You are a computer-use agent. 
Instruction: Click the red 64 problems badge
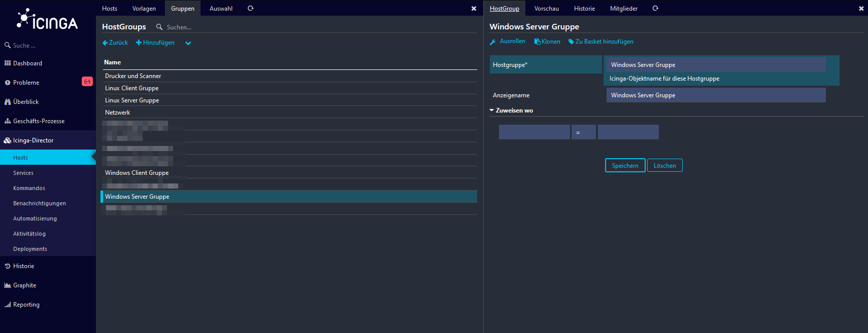(x=87, y=82)
